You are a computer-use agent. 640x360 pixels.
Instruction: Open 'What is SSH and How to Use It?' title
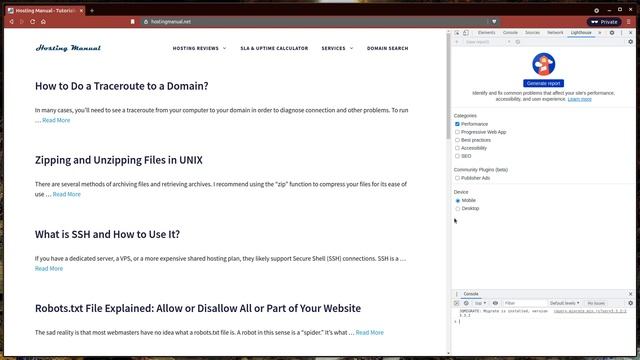107,234
